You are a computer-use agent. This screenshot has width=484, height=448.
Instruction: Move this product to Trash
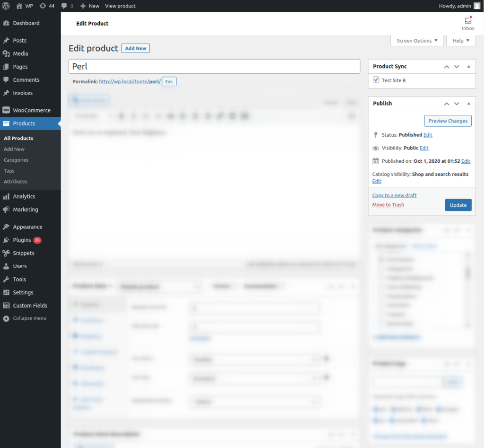coord(388,204)
